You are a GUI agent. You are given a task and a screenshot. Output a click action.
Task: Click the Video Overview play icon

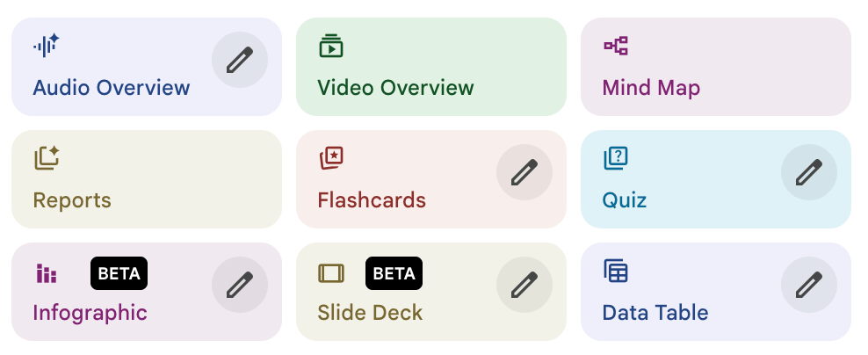[330, 46]
